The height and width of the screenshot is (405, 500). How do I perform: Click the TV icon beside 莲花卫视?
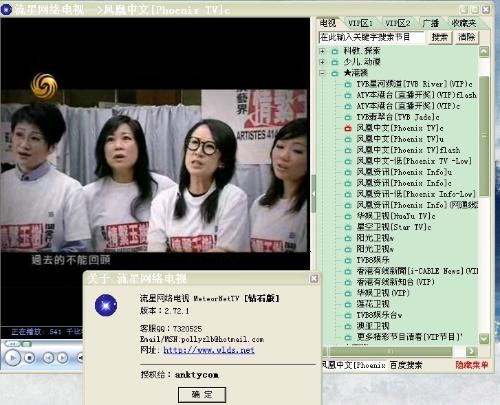click(348, 304)
